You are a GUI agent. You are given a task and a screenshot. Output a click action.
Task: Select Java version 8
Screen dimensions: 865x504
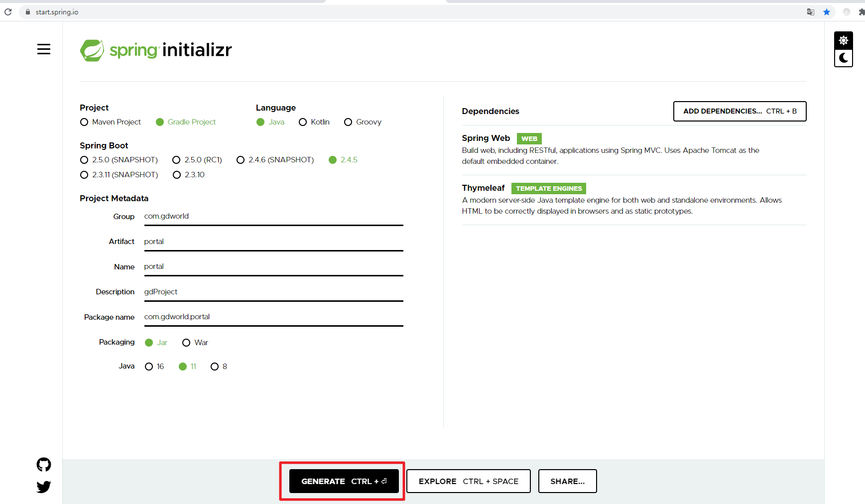219,367
